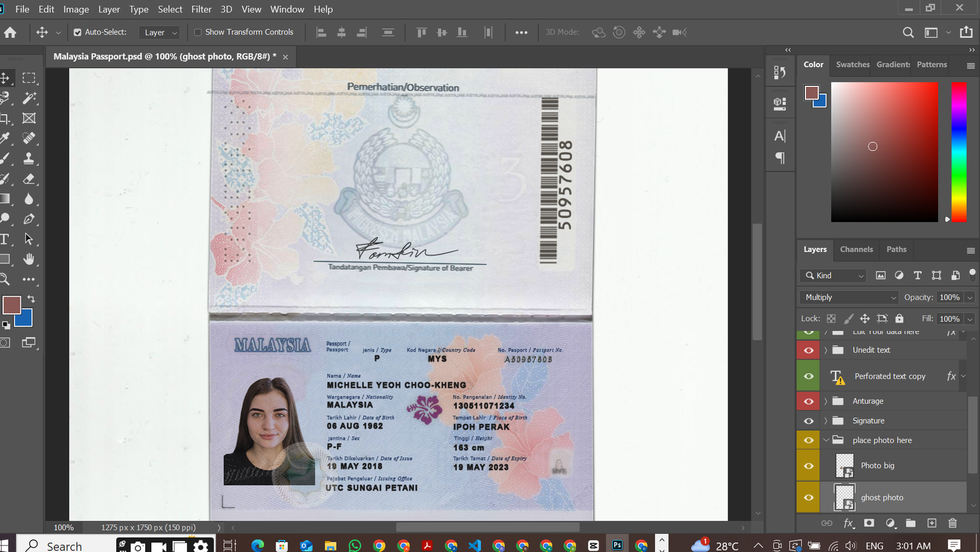Click the hue spectrum slider

coord(959,152)
